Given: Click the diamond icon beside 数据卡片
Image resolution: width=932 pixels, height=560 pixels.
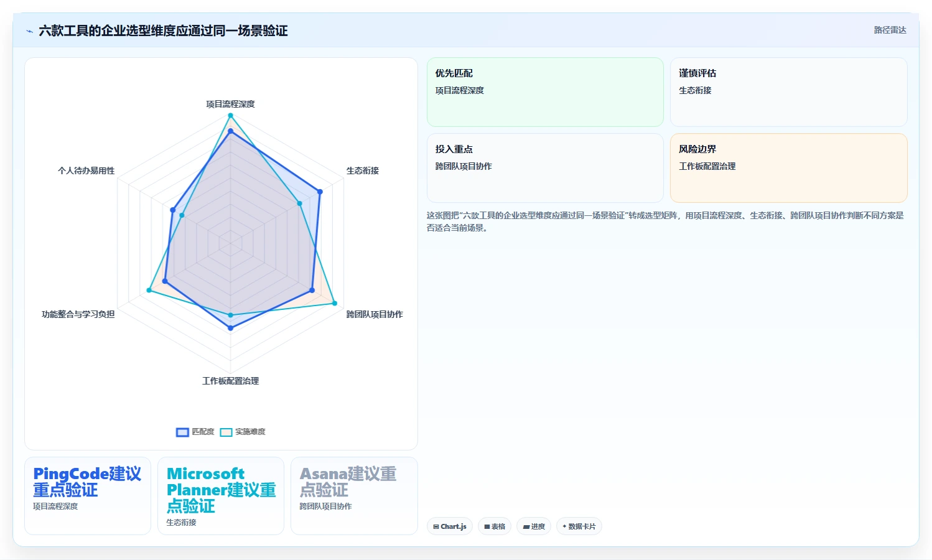Looking at the screenshot, I should [x=564, y=526].
